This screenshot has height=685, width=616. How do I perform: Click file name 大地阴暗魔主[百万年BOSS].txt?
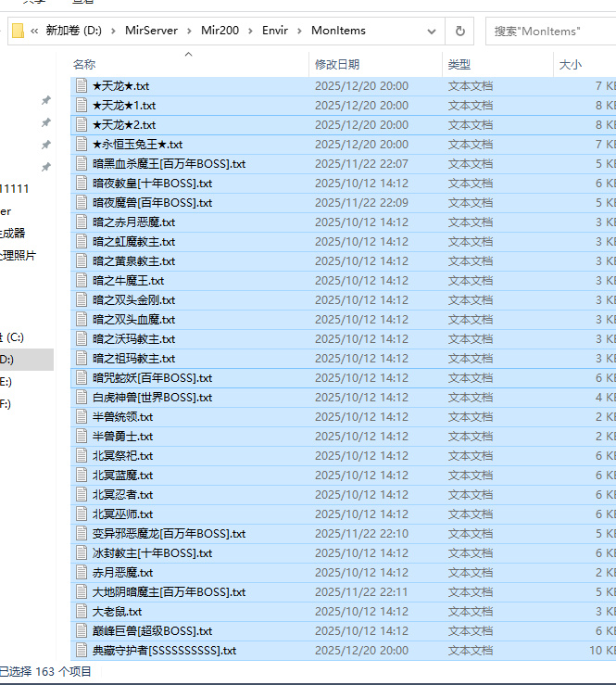[169, 592]
